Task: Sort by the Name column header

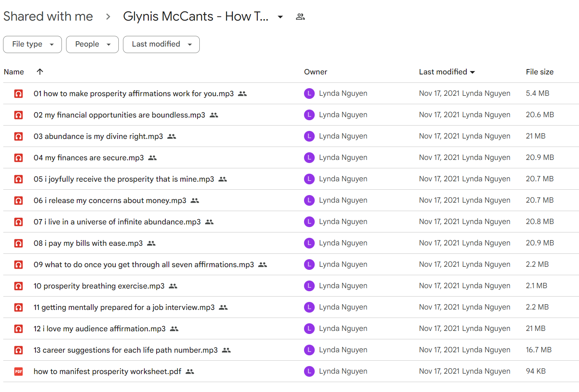Action: coord(14,72)
